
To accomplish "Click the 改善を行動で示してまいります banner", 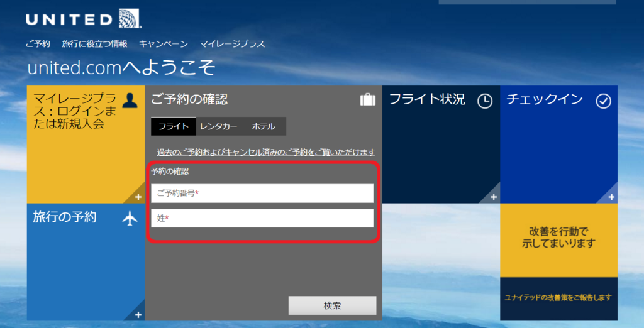I will point(558,240).
